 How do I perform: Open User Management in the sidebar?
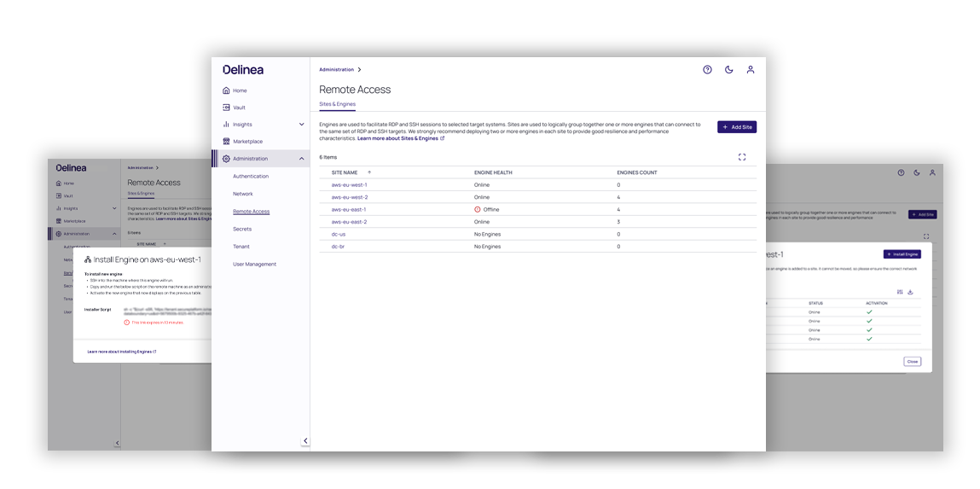coord(254,265)
